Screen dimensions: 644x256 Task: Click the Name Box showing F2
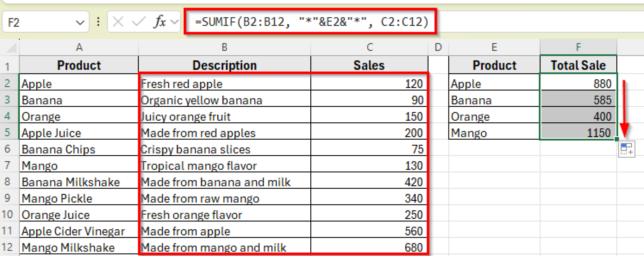[x=38, y=23]
